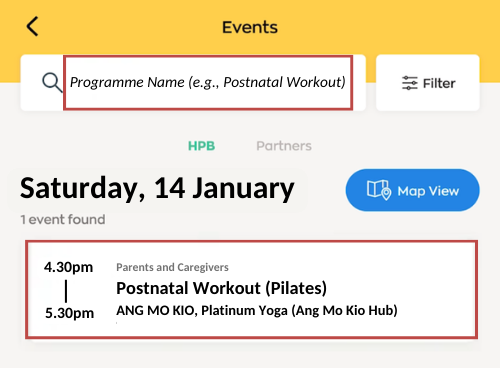Click the Saturday, 14 January date heading
The height and width of the screenshot is (368, 500).
point(157,189)
